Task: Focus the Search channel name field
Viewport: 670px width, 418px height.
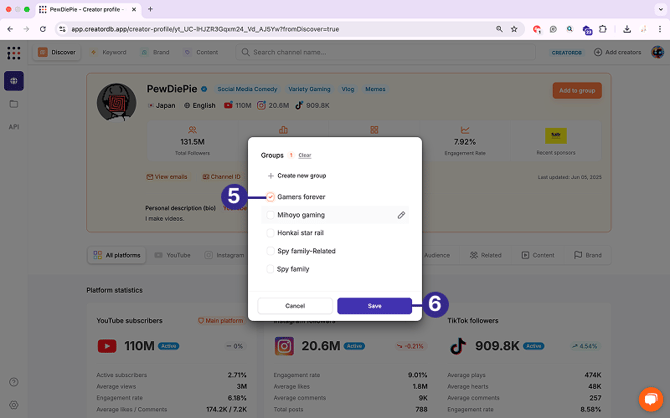Action: 385,52
